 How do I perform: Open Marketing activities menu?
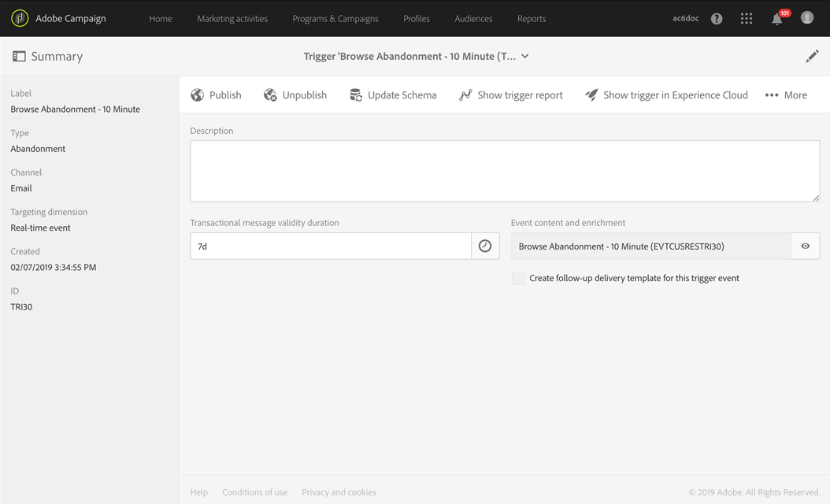point(232,19)
